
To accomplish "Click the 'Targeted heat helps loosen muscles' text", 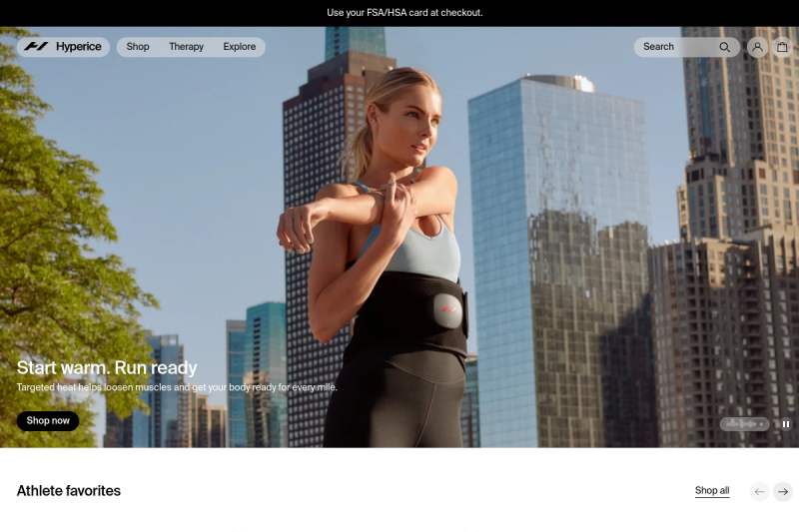I will tap(177, 387).
